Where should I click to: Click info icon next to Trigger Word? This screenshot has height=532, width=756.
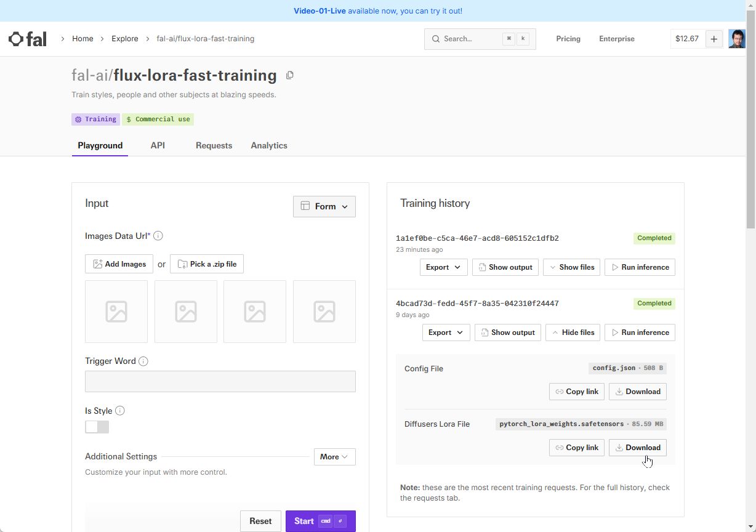pos(143,361)
